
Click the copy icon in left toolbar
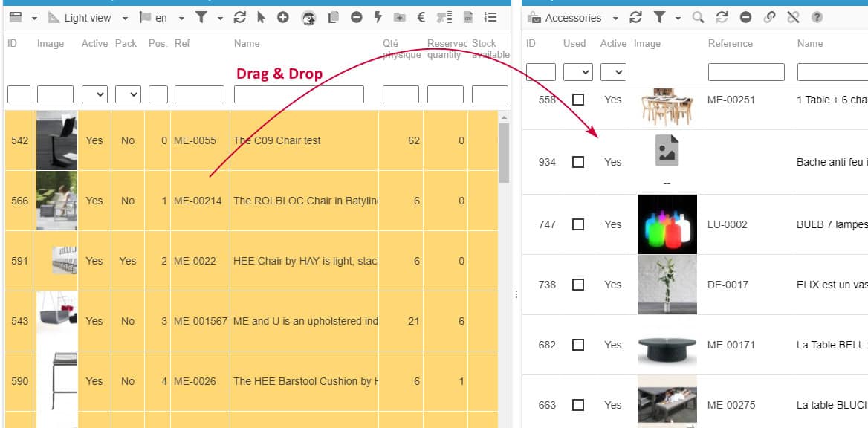pyautogui.click(x=333, y=17)
